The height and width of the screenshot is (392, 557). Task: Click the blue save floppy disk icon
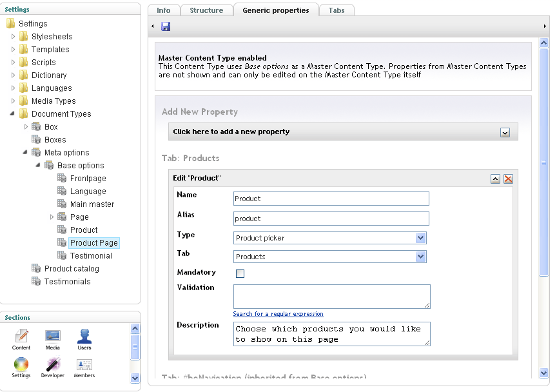tap(166, 26)
